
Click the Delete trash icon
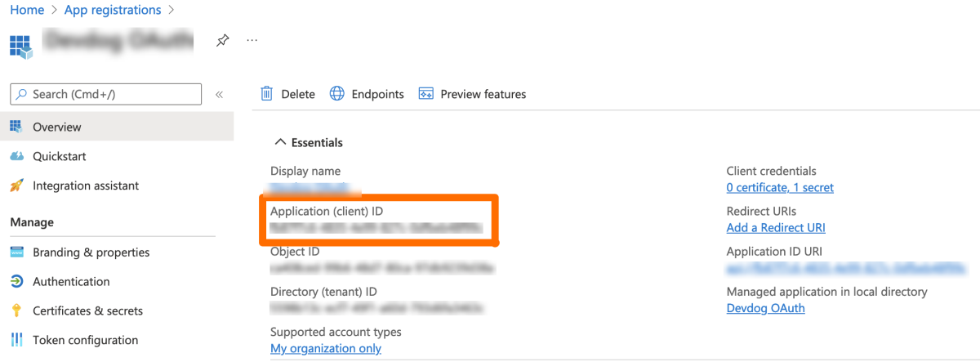coord(267,94)
